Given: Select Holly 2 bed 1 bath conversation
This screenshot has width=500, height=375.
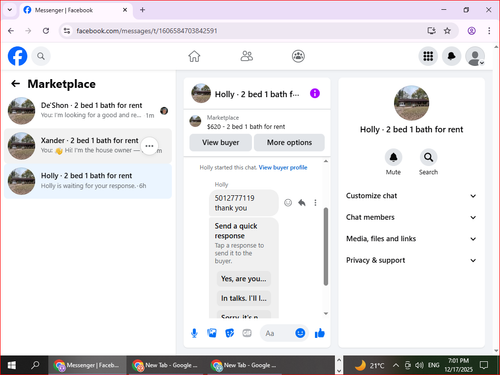Looking at the screenshot, I should click(88, 181).
